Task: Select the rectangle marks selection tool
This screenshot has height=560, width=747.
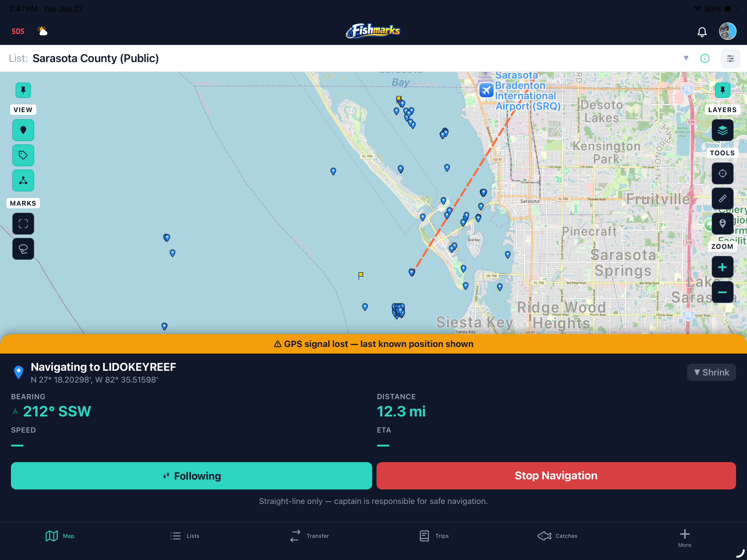Action: pyautogui.click(x=23, y=224)
